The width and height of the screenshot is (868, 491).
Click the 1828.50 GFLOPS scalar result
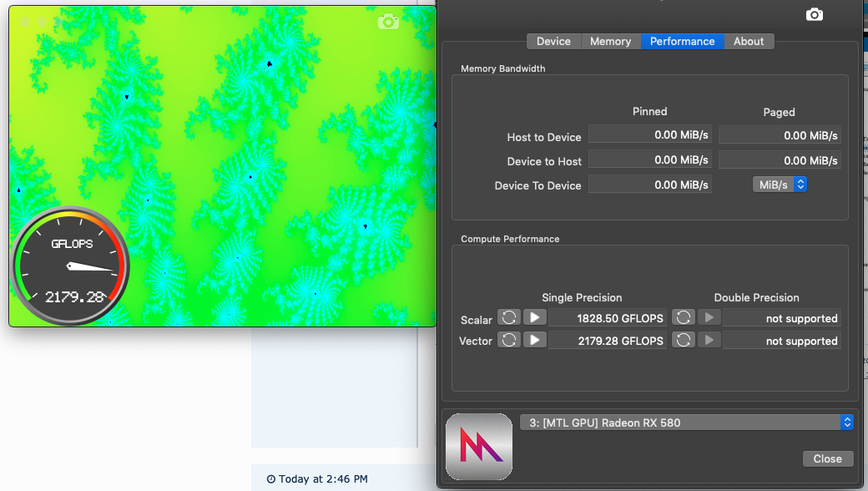[x=608, y=318]
